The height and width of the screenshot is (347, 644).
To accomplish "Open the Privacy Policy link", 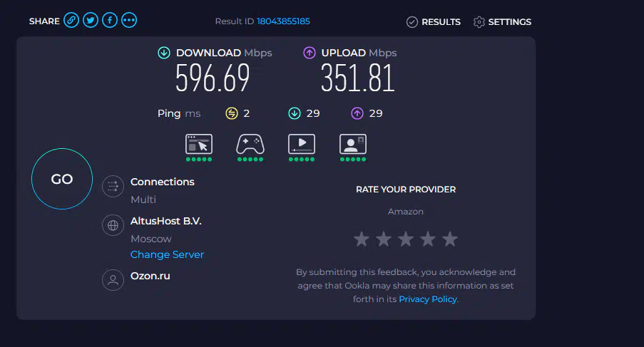I will coord(428,299).
